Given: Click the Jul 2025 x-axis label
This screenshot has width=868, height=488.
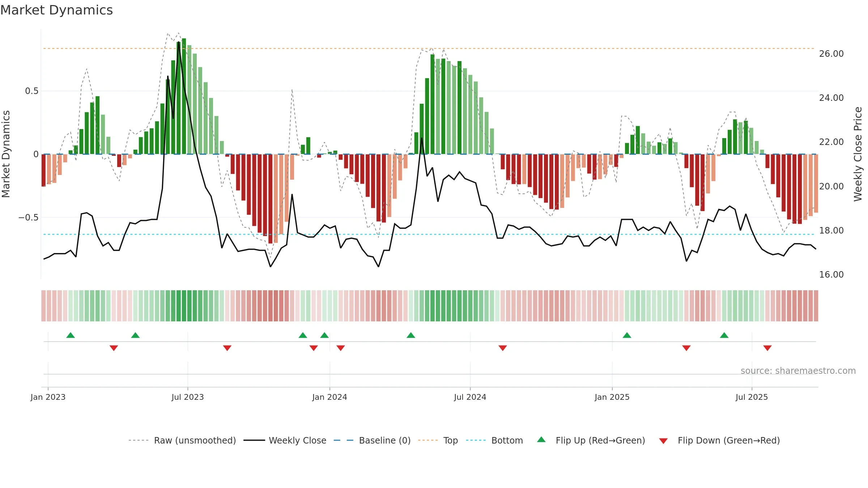Looking at the screenshot, I should point(752,397).
